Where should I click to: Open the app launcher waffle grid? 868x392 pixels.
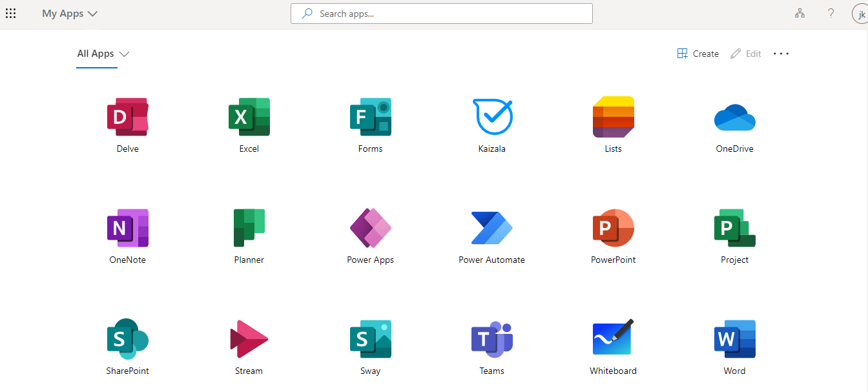11,14
